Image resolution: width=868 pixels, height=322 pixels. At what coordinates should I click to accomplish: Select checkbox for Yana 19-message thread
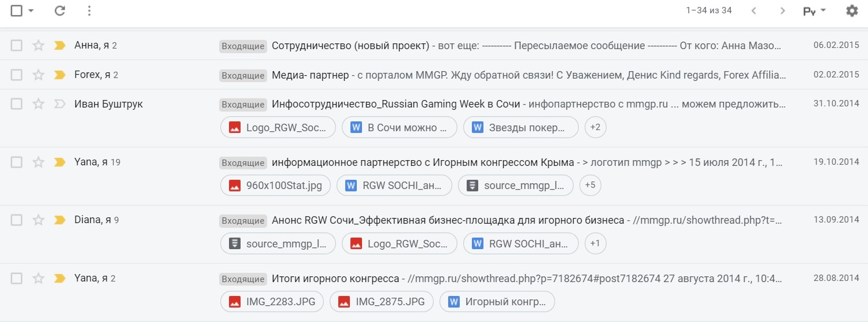click(16, 162)
